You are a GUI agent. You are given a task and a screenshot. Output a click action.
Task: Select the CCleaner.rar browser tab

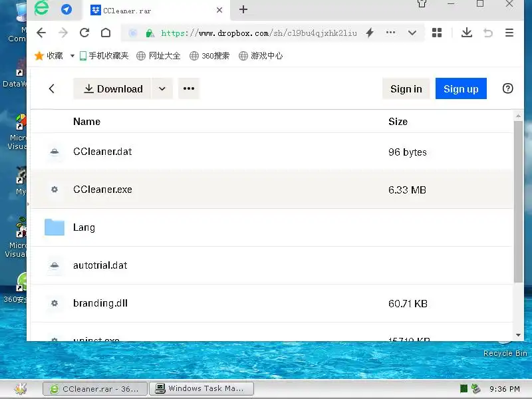156,11
